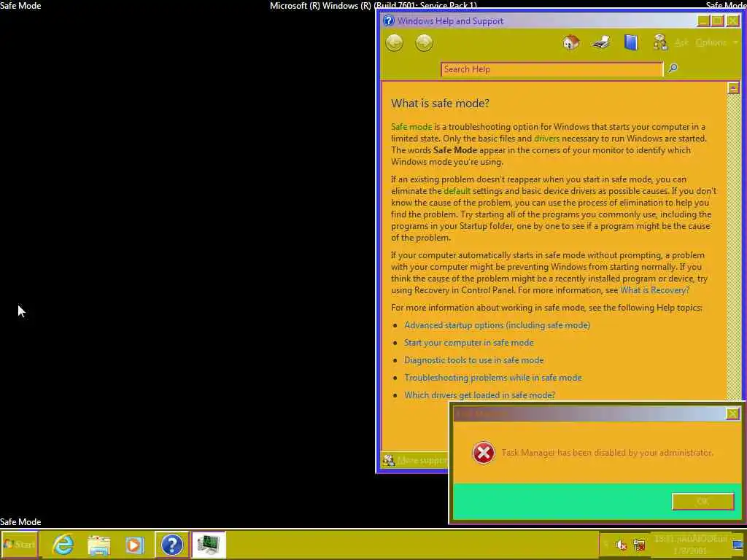Viewport: 747px width, 560px height.
Task: Focus the Search Help input field
Action: pos(551,69)
